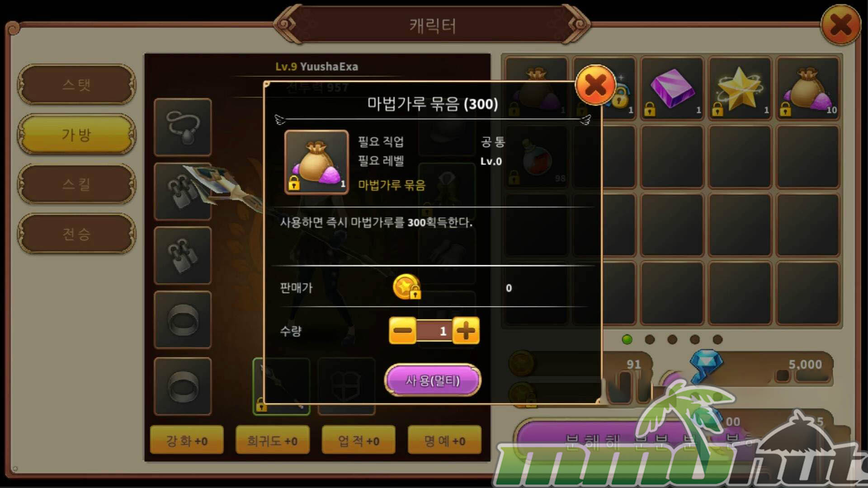Open the 전승 tab
This screenshot has width=868, height=488.
[x=76, y=234]
